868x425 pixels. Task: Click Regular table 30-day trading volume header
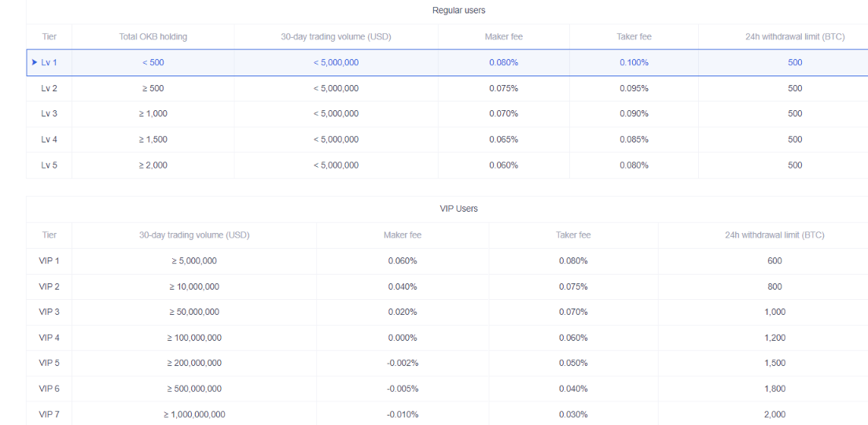tap(336, 37)
